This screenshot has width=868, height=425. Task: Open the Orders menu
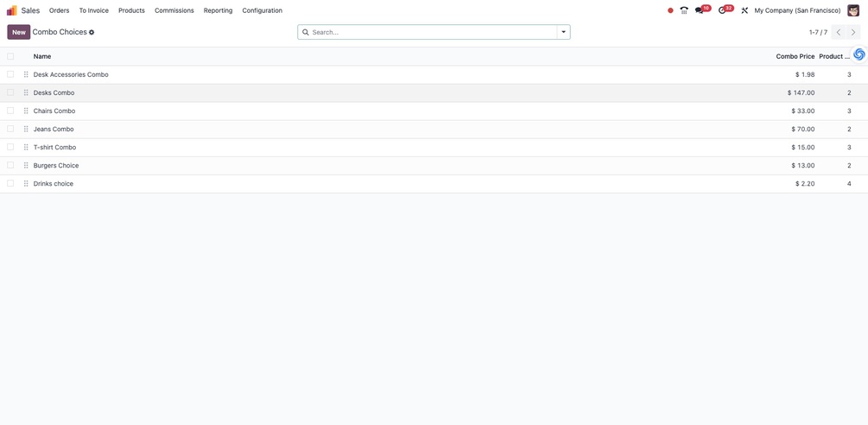[60, 10]
